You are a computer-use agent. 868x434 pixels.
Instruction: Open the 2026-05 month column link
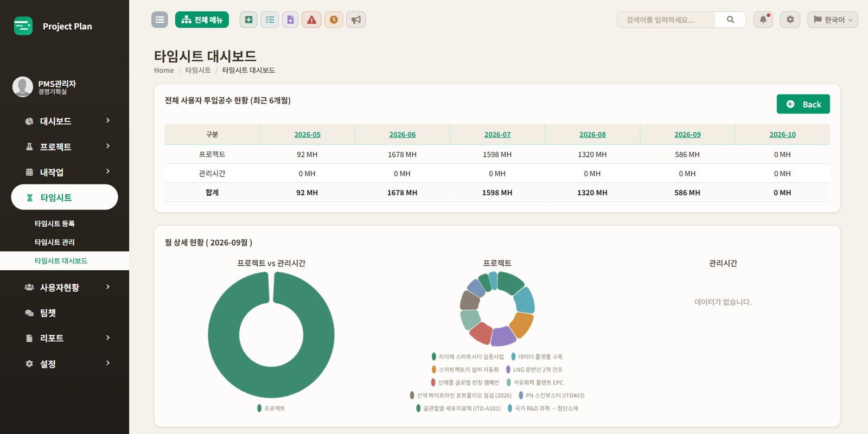(307, 135)
